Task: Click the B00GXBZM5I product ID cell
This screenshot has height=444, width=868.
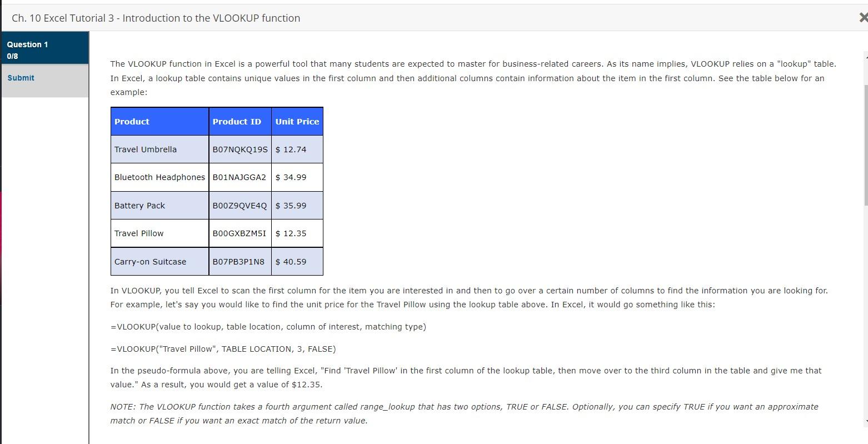Action: pyautogui.click(x=240, y=233)
